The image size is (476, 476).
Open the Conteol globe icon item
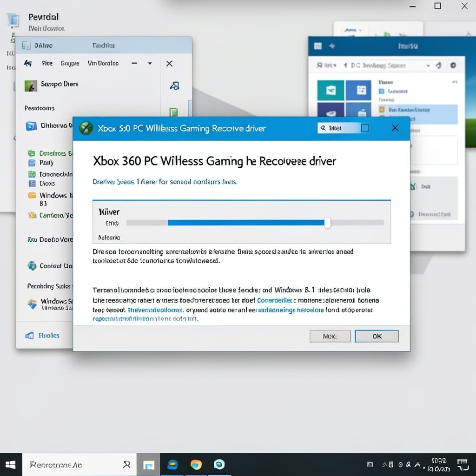point(32,265)
